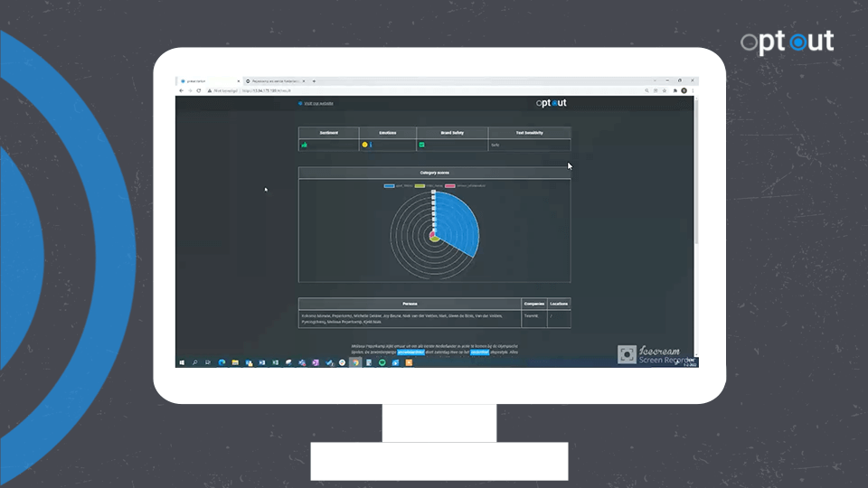Open the Windows Start menu
Viewport: 868px width, 488px height.
(x=182, y=362)
